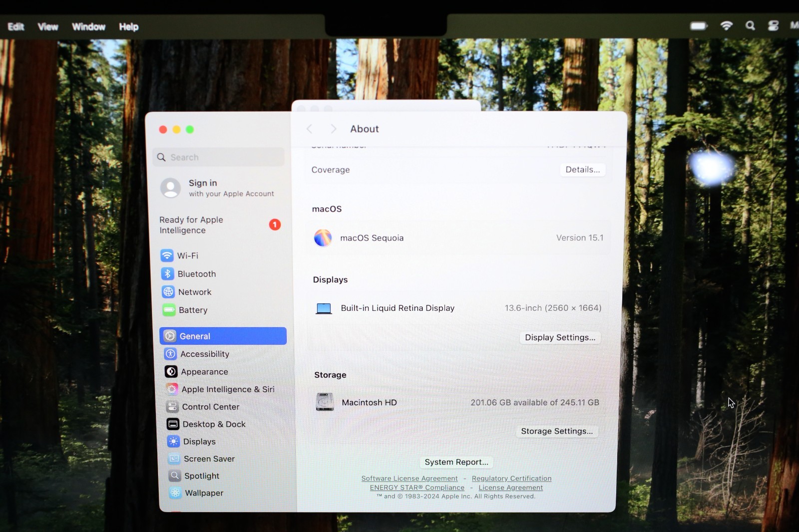Viewport: 799px width, 532px height.
Task: Click the green zoom window button
Action: point(190,130)
